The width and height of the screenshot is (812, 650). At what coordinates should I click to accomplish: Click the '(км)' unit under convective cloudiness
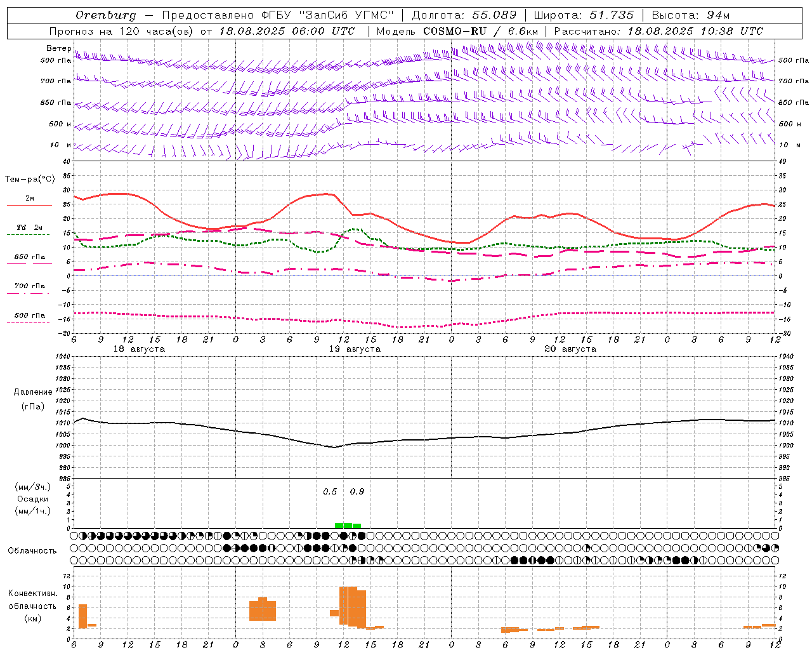click(33, 618)
